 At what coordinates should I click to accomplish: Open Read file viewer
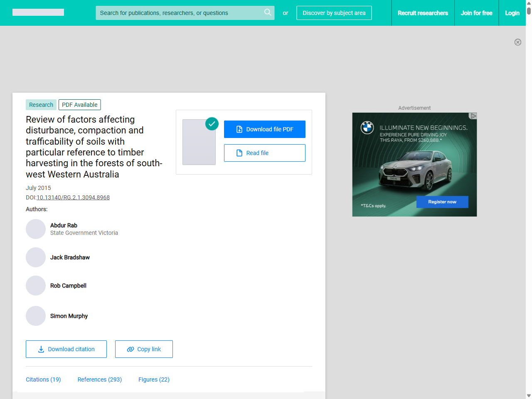[x=264, y=153]
